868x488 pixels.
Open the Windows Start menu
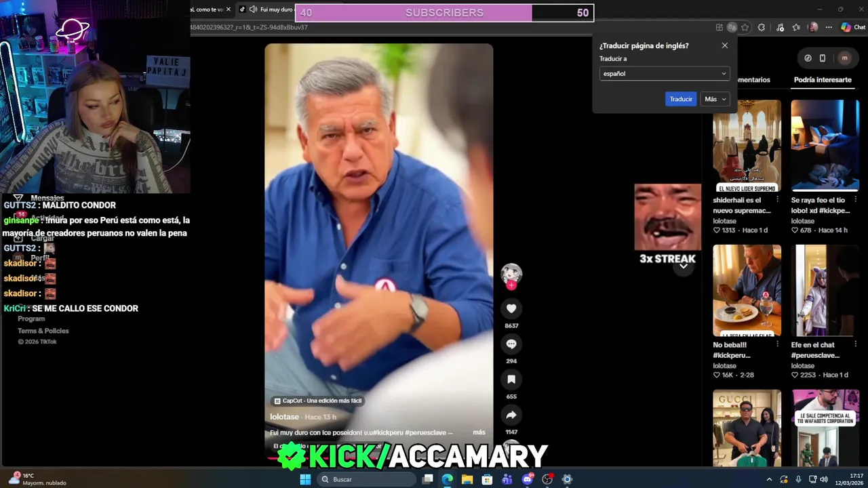click(305, 479)
